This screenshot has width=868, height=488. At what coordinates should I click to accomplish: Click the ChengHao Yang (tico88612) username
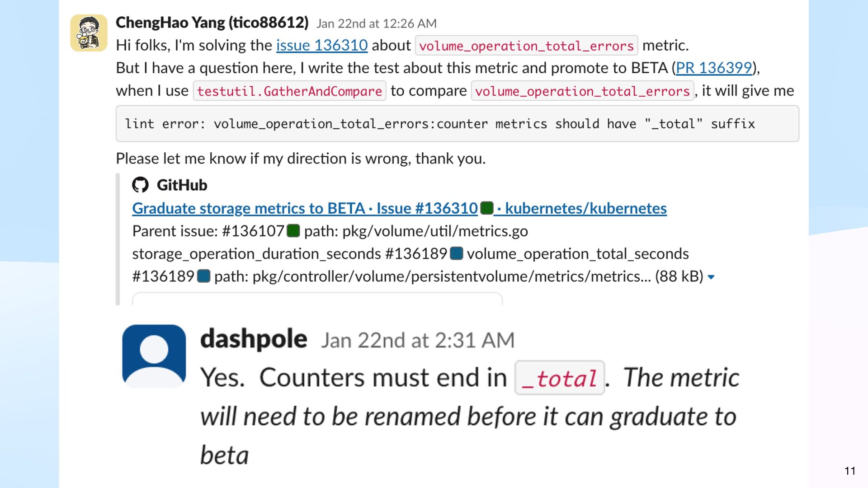click(x=212, y=22)
